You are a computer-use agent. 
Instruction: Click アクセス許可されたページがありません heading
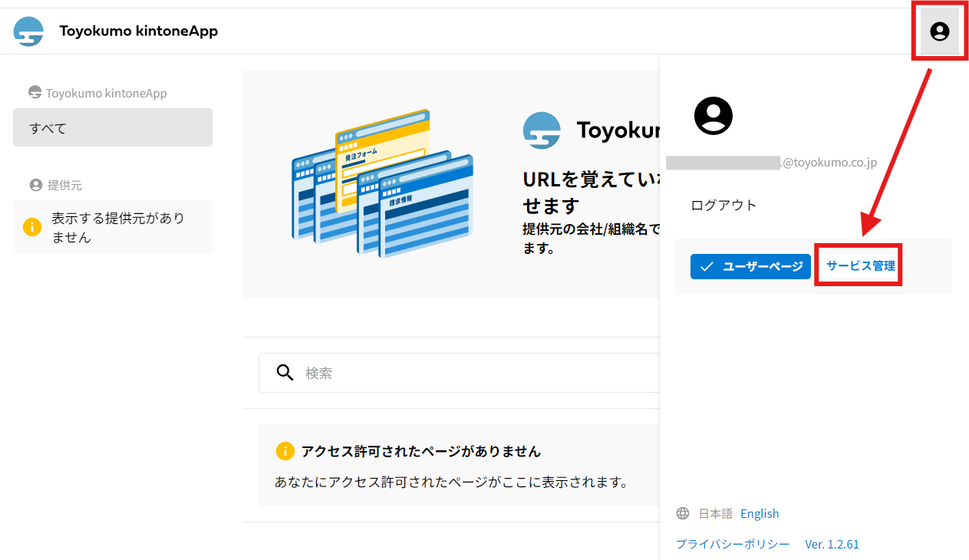421,451
